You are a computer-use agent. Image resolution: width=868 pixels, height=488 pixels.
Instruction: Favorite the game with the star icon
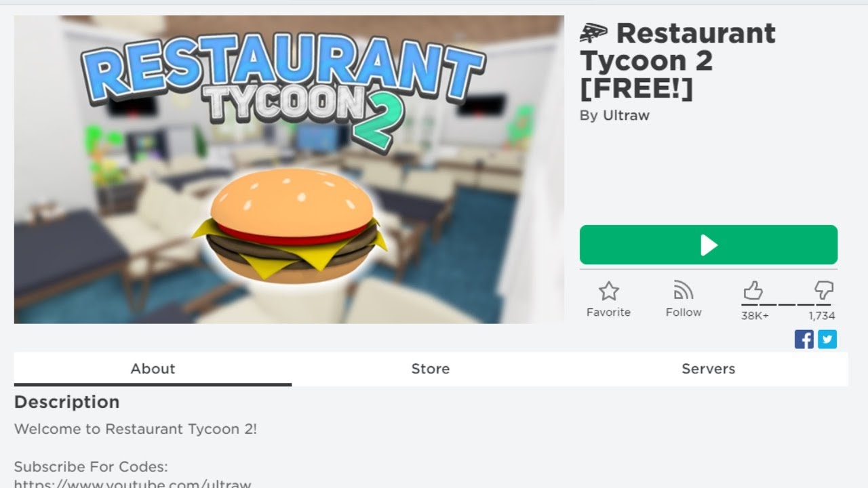(608, 291)
